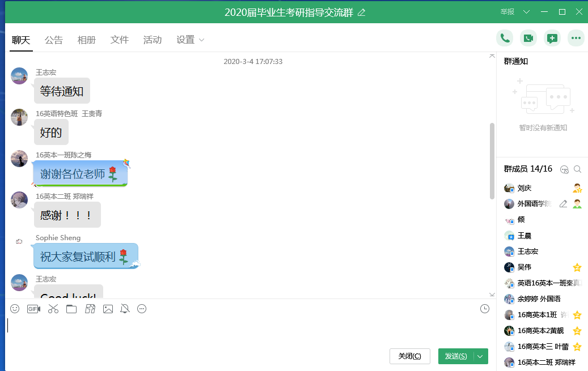Click the 关闭(C) button
The height and width of the screenshot is (371, 588).
coord(409,356)
